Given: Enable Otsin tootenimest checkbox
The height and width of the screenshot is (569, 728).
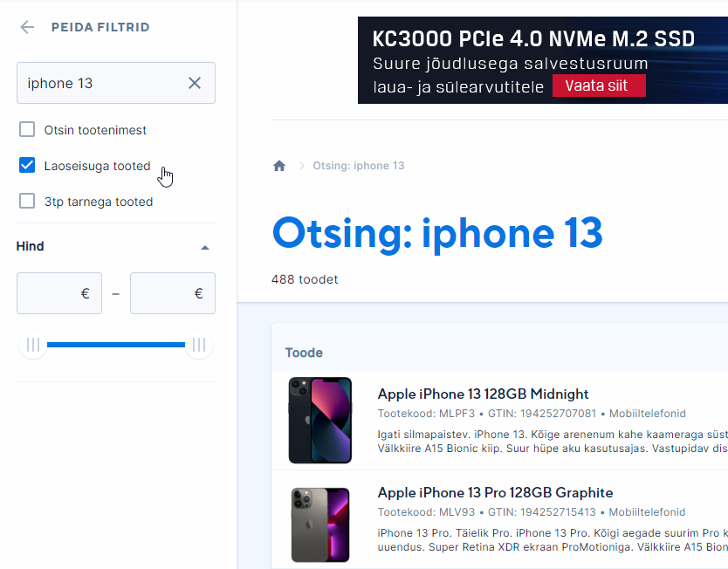Looking at the screenshot, I should [27, 129].
